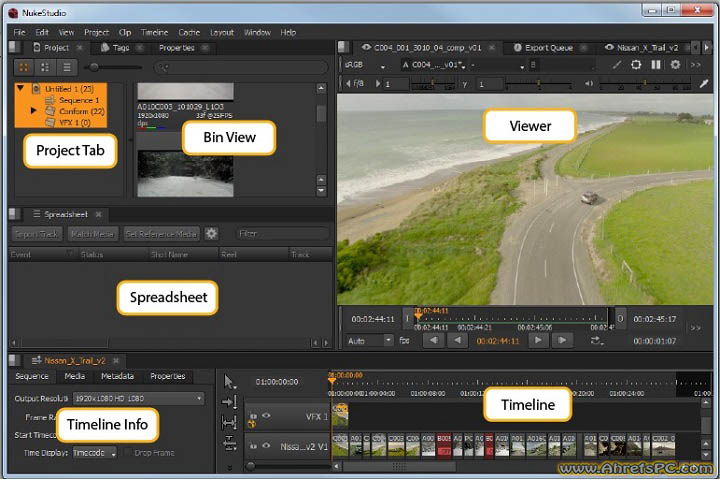Viewport: 720px width, 480px height.
Task: Switch to the Metadata tab
Action: point(117,376)
